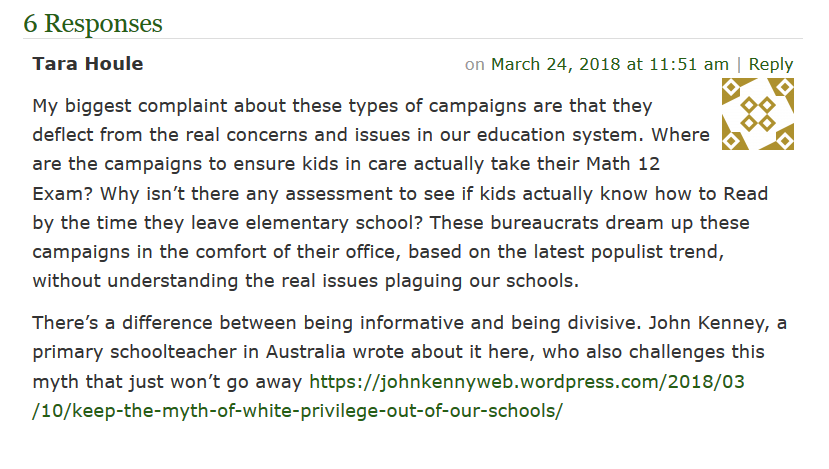Open the March 24, 2018 comment permalink
Screen dimensions: 829x469
pos(609,64)
